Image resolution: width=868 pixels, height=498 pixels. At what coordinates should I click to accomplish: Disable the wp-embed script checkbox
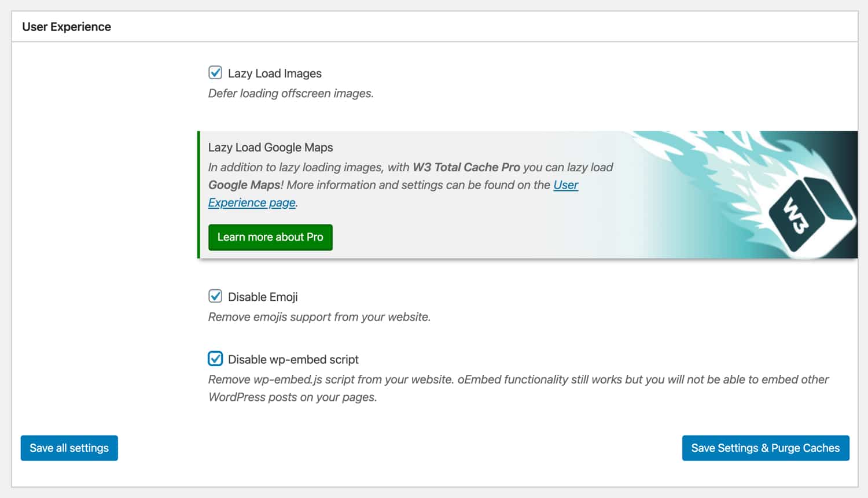tap(215, 359)
